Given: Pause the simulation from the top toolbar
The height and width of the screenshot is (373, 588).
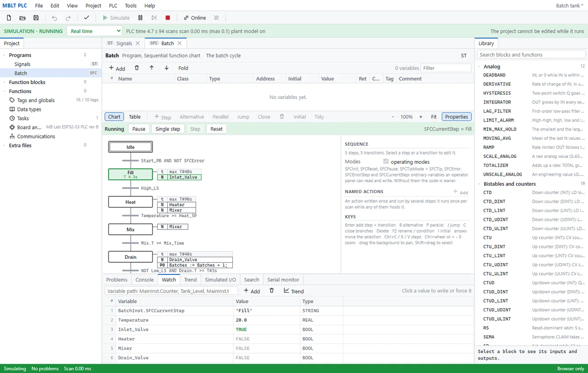Looking at the screenshot, I should [140, 18].
